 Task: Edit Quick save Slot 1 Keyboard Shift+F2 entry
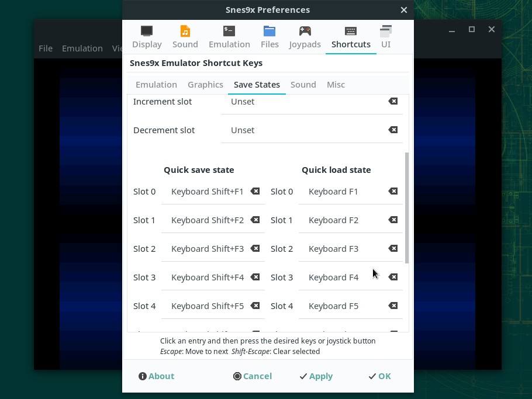213,220
